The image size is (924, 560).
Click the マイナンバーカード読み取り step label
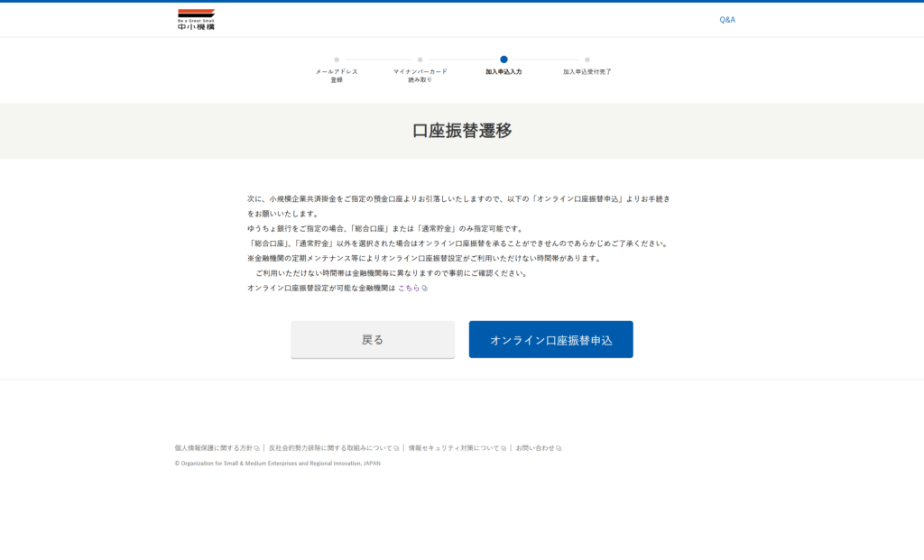pyautogui.click(x=420, y=76)
